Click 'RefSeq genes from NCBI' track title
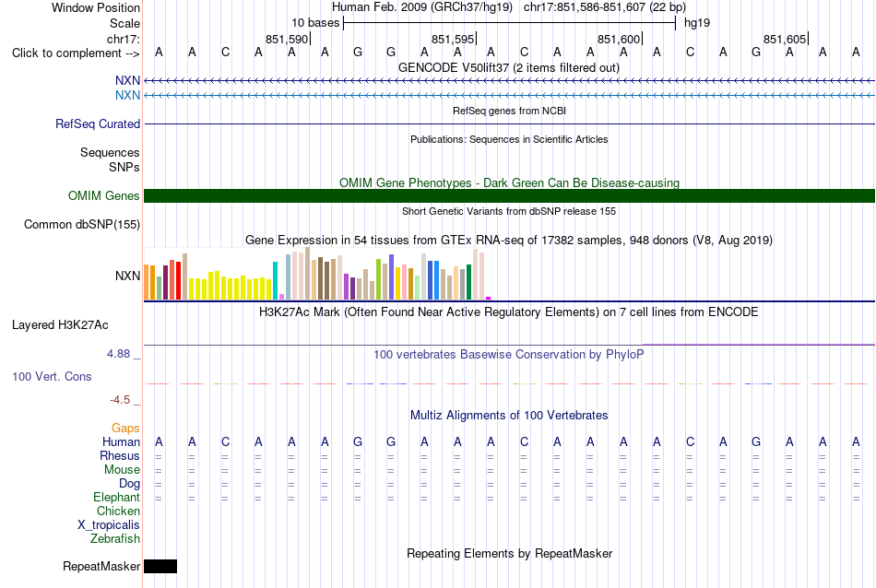 (509, 111)
